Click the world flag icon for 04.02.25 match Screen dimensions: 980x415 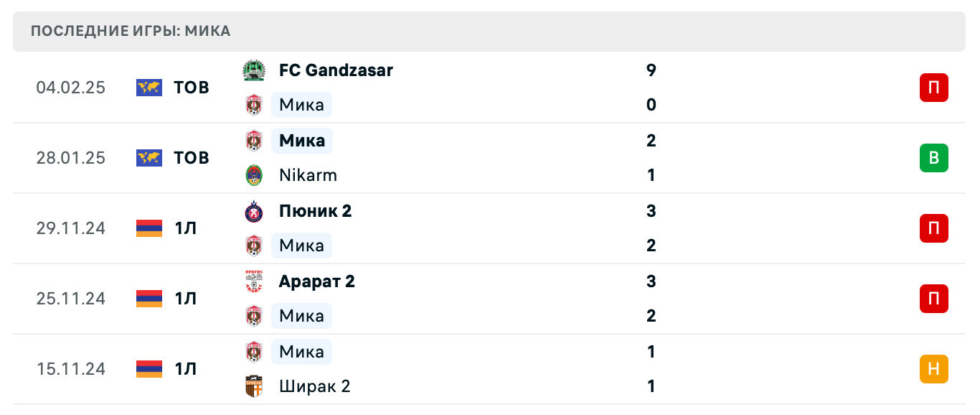click(x=149, y=88)
